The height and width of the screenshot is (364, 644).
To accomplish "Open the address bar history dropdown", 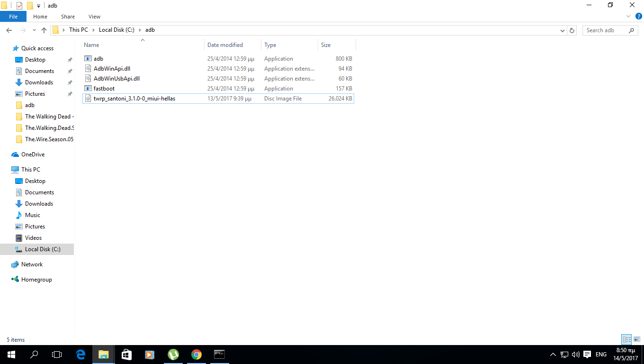I will pos(562,30).
